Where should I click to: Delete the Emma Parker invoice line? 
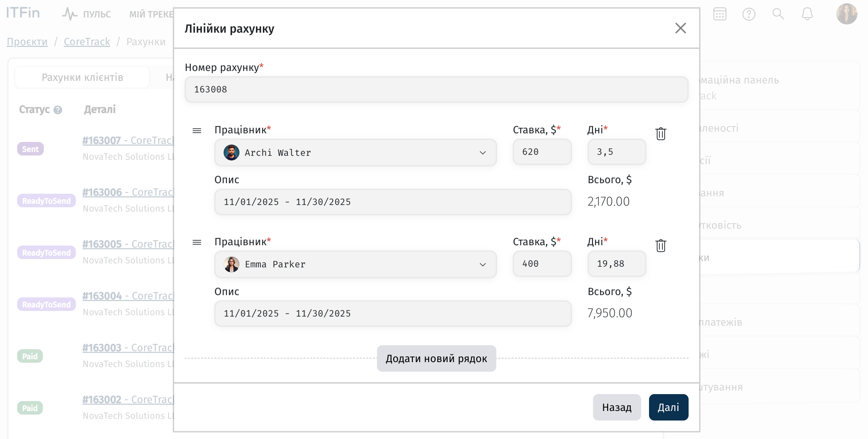click(x=661, y=246)
